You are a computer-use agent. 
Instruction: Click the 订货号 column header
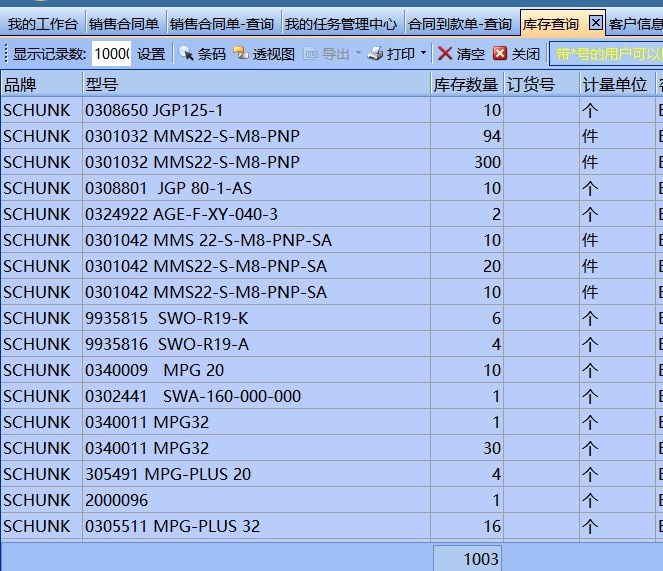point(541,84)
